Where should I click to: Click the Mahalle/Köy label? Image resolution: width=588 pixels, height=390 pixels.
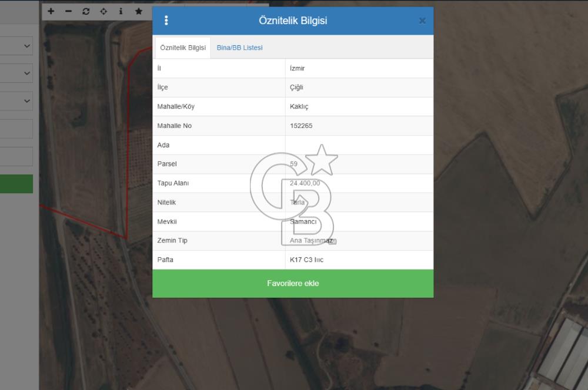pyautogui.click(x=176, y=106)
